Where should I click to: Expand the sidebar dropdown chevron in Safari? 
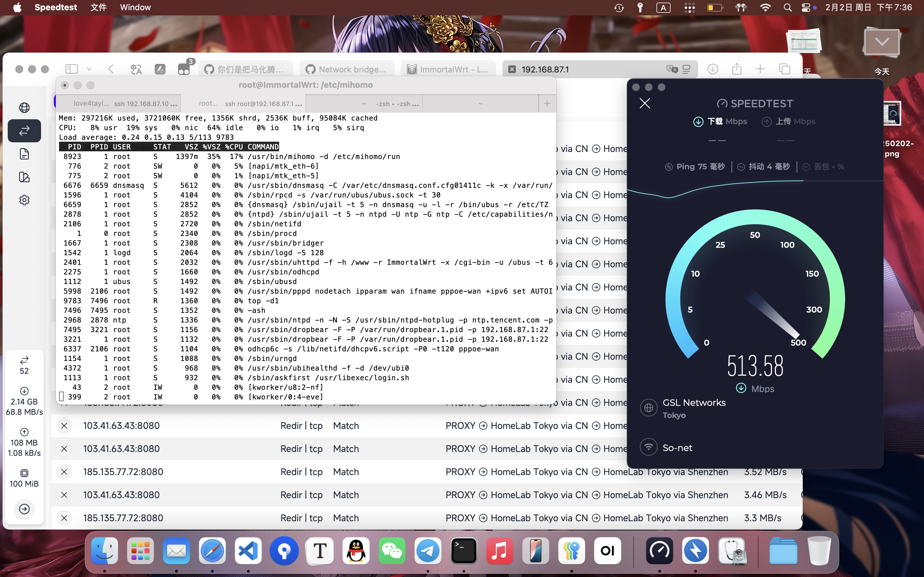pos(89,69)
